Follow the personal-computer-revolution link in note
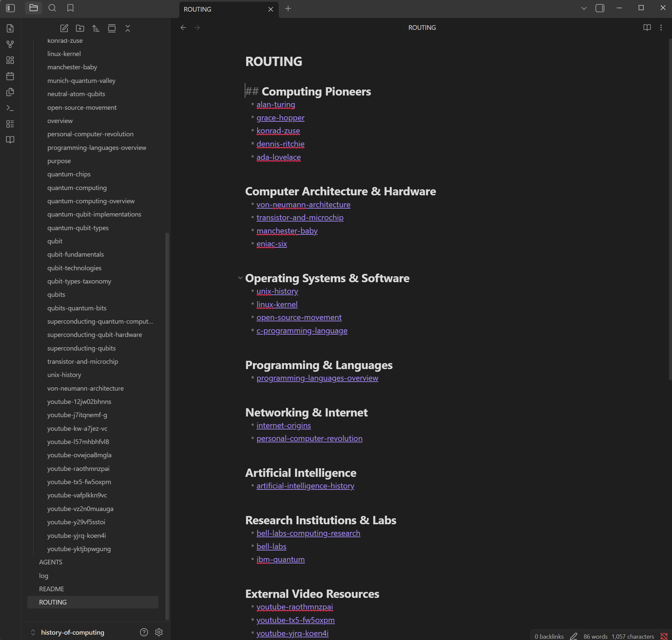The width and height of the screenshot is (672, 640). click(x=309, y=438)
